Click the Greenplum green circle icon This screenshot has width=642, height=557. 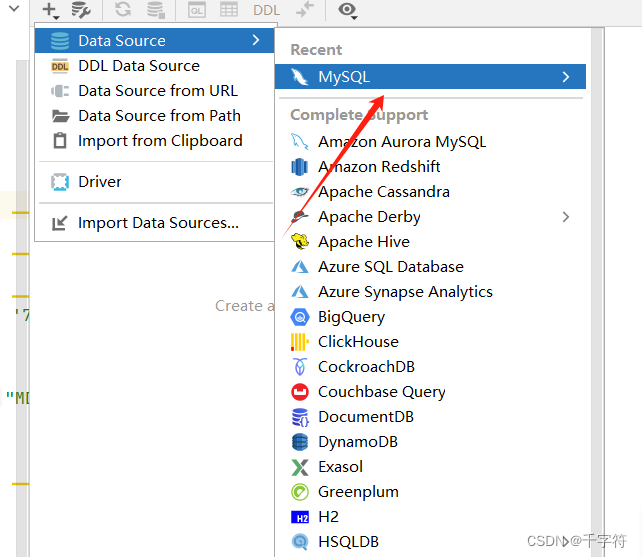(x=300, y=492)
